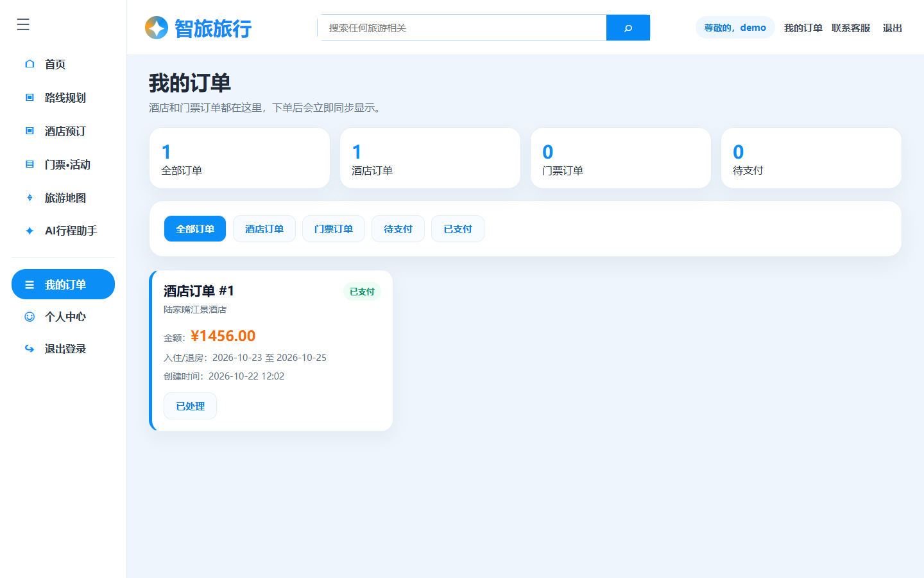Click the 退出登录 arrow icon
The height and width of the screenshot is (578, 924).
point(30,348)
